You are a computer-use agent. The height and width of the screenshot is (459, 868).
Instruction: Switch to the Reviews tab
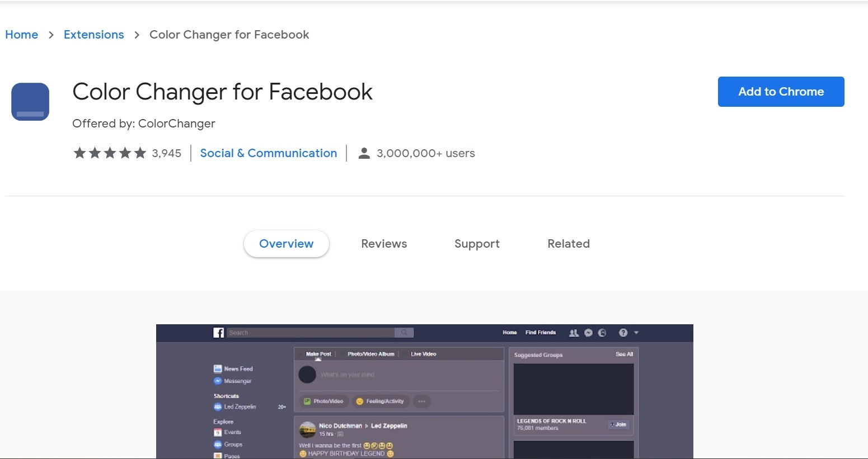pyautogui.click(x=384, y=244)
